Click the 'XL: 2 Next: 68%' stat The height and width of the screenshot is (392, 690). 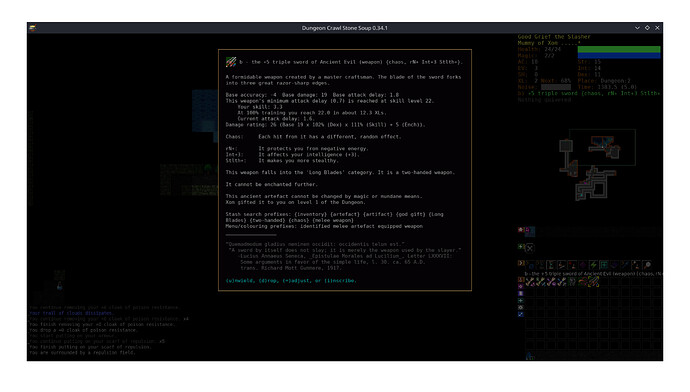click(544, 81)
